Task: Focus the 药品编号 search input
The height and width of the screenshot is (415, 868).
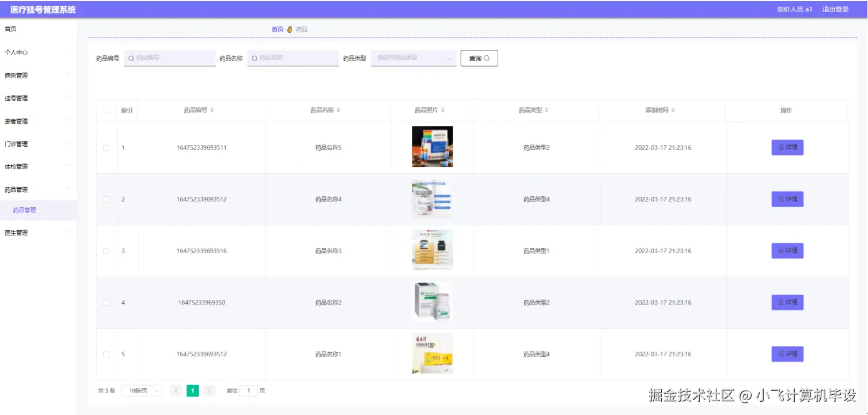Action: point(170,58)
